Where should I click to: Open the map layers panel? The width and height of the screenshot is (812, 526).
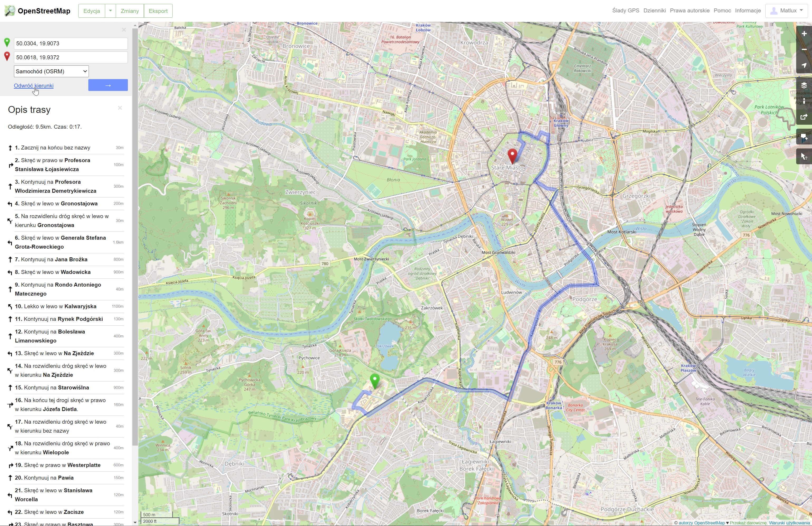(x=804, y=85)
